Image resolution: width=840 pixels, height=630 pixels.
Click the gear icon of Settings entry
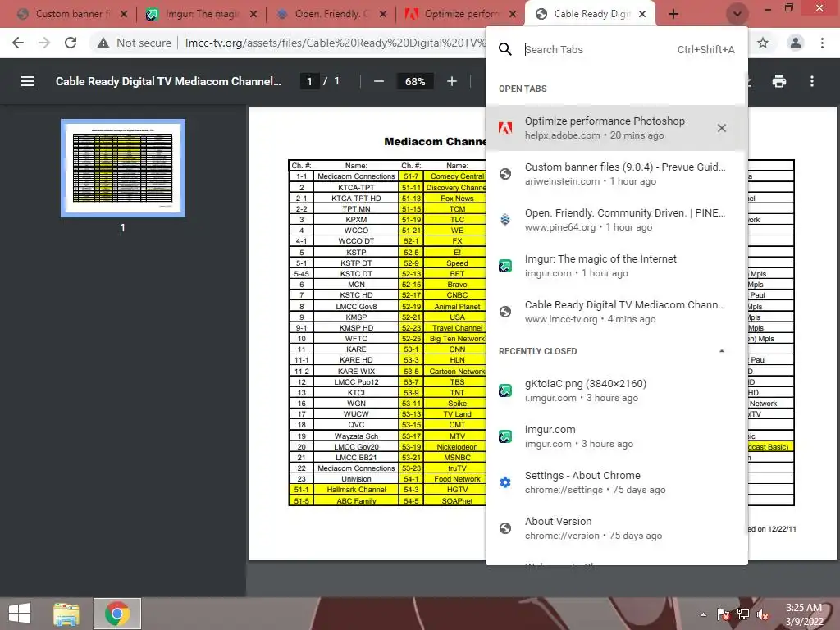(504, 482)
